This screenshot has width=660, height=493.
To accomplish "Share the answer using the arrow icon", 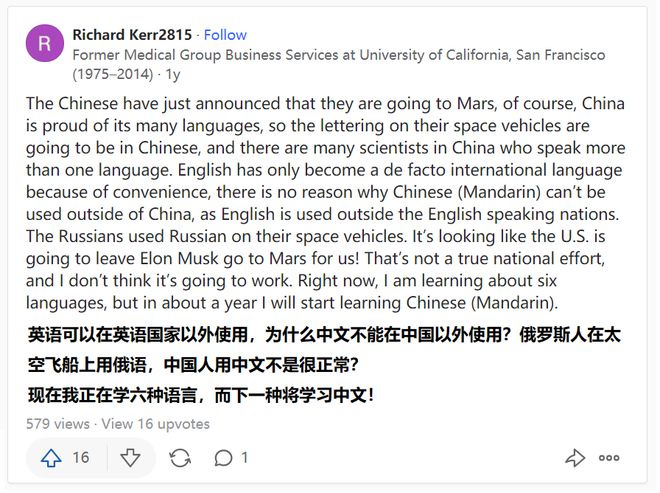I will click(575, 458).
